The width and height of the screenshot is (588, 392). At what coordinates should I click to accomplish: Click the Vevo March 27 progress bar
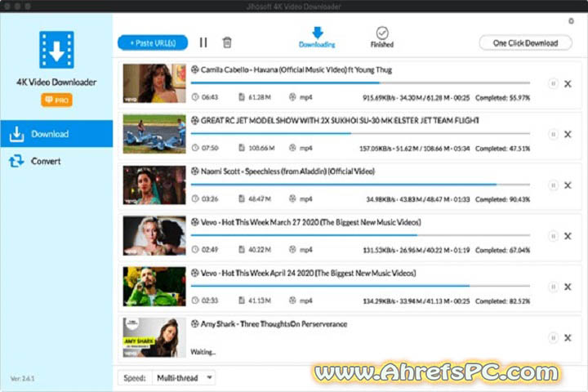coord(360,235)
